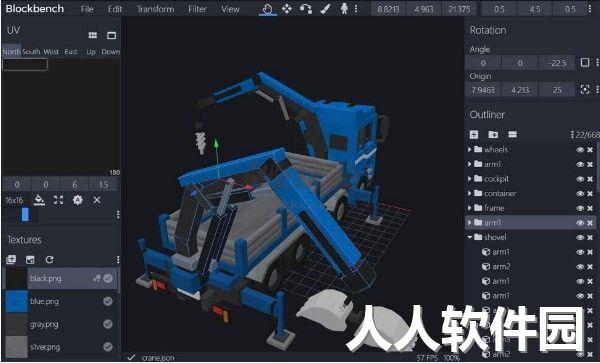Open Display mode figure icon
The height and width of the screenshot is (363, 600).
(x=344, y=9)
